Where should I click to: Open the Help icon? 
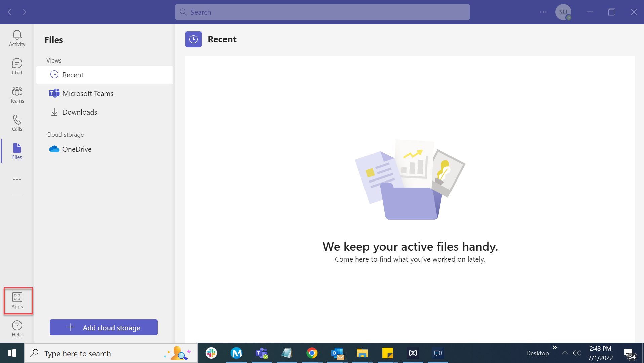coord(17,329)
